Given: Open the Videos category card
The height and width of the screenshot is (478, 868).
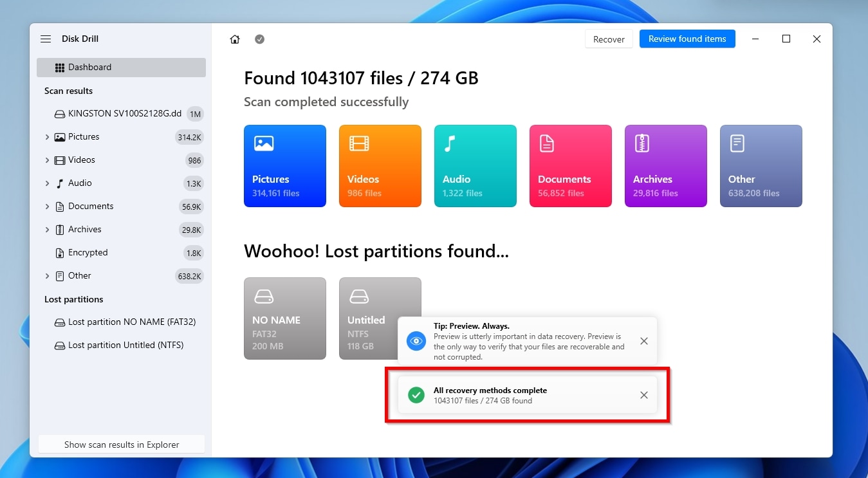Looking at the screenshot, I should pyautogui.click(x=380, y=166).
